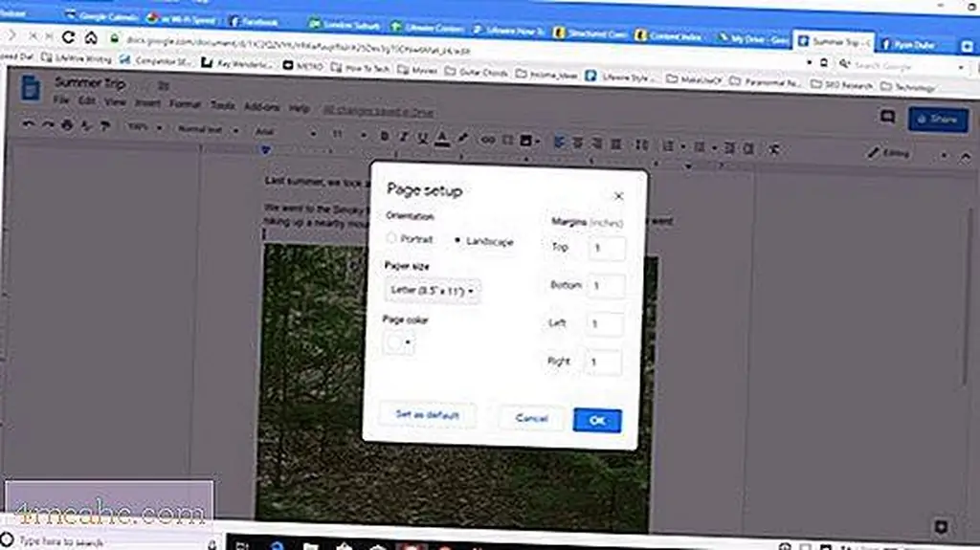Click the clear formatting icon
980x550 pixels.
tap(774, 149)
